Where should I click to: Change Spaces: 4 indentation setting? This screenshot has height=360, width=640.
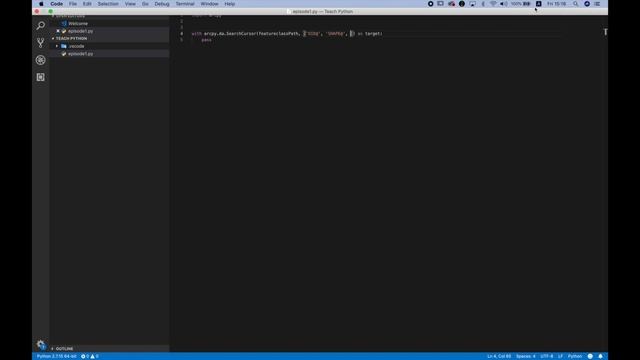click(526, 356)
